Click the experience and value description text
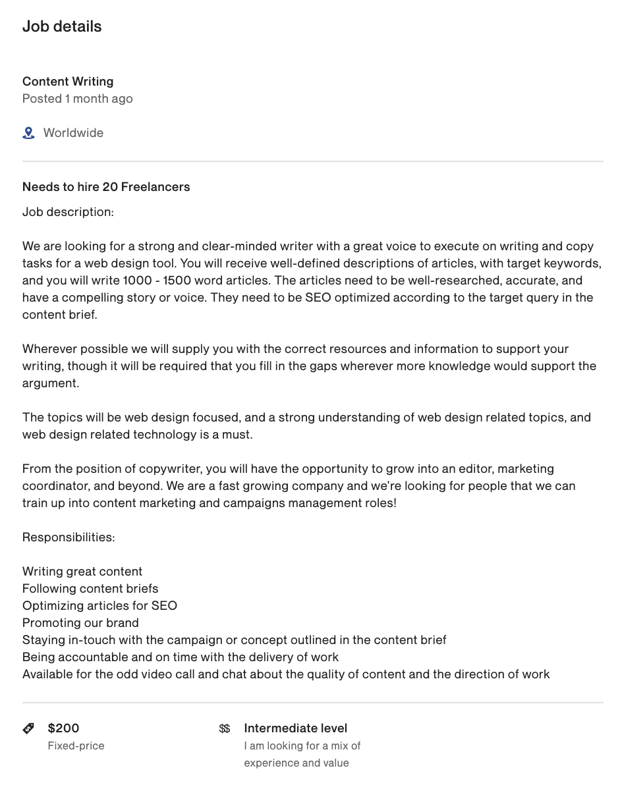Screen dimensions: 622x785 (302, 754)
